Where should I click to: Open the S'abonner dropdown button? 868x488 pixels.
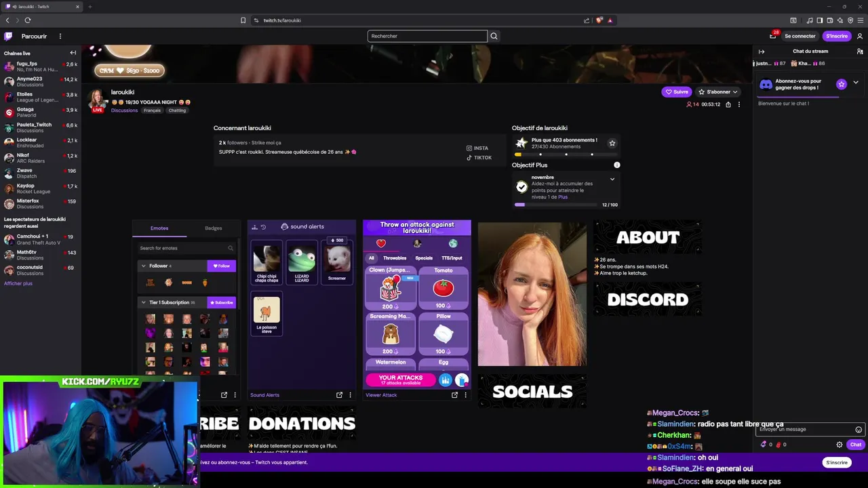pyautogui.click(x=718, y=91)
